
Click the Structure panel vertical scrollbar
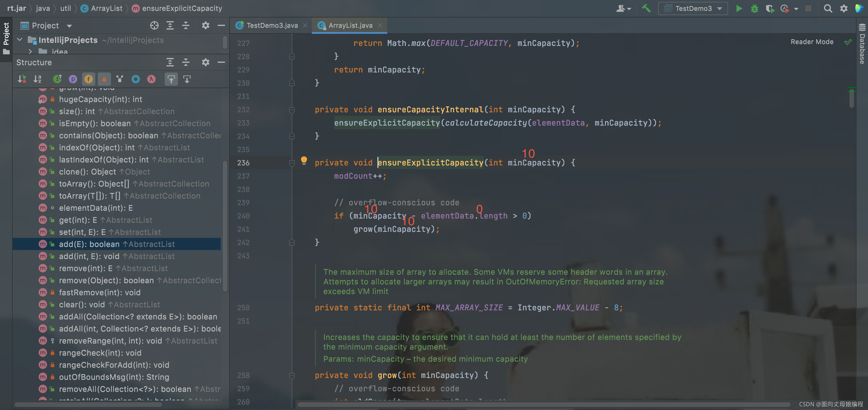pos(225,226)
